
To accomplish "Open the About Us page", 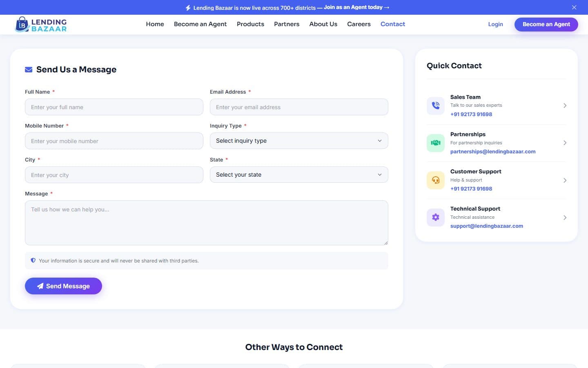I will point(323,24).
